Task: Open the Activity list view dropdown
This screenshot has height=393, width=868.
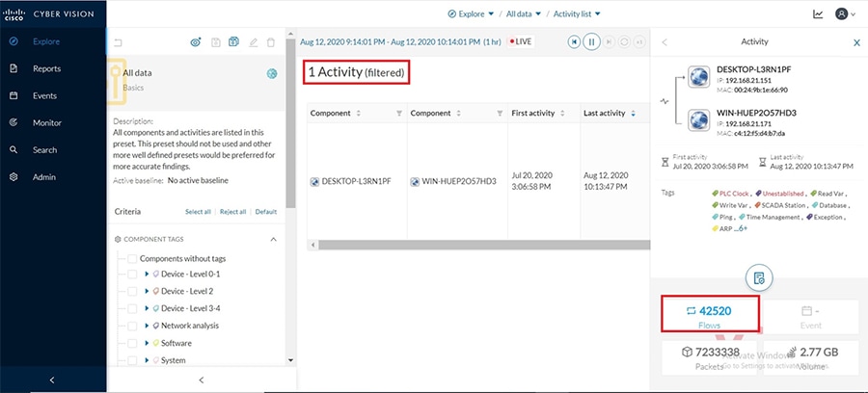Action: point(577,13)
